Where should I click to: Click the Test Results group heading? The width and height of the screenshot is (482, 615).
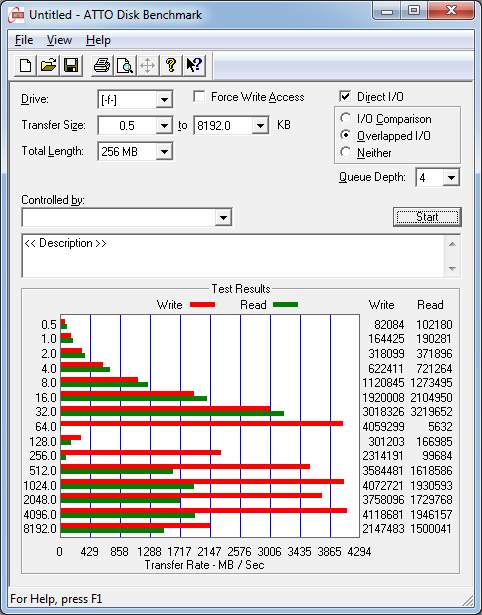coord(241,289)
